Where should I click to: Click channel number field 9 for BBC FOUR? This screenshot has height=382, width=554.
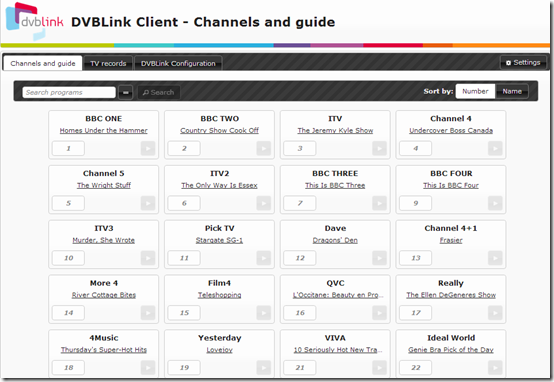[416, 203]
